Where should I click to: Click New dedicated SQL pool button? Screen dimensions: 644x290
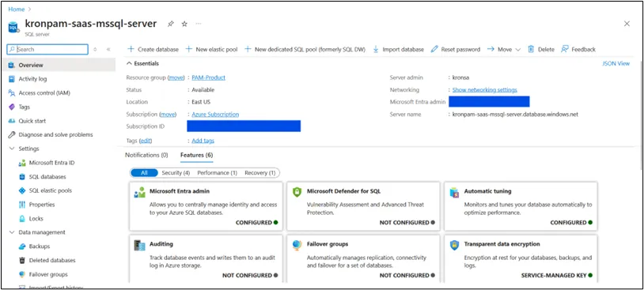point(305,49)
